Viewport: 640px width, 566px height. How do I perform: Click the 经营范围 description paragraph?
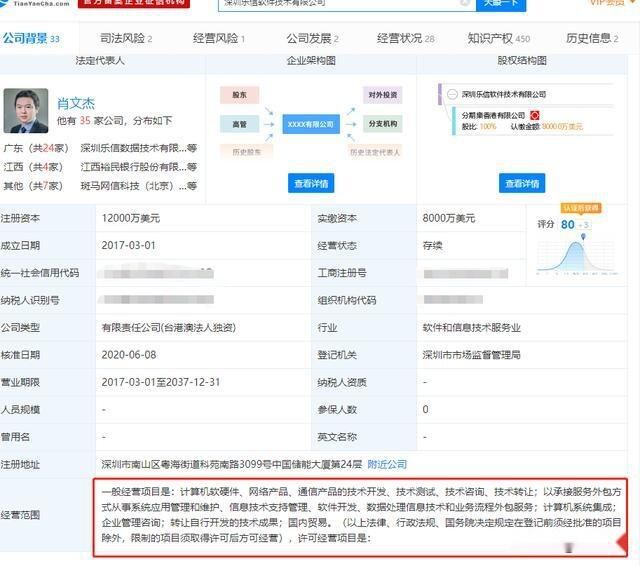coord(361,515)
